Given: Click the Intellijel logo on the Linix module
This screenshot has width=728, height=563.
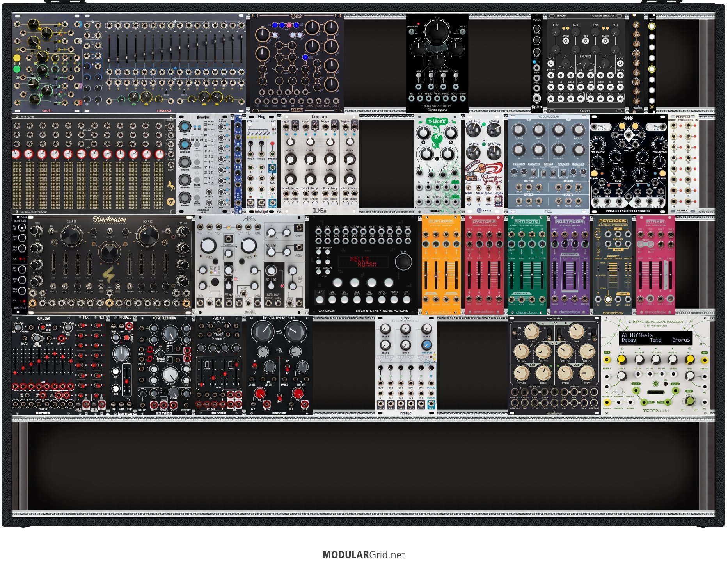Looking at the screenshot, I should point(406,413).
